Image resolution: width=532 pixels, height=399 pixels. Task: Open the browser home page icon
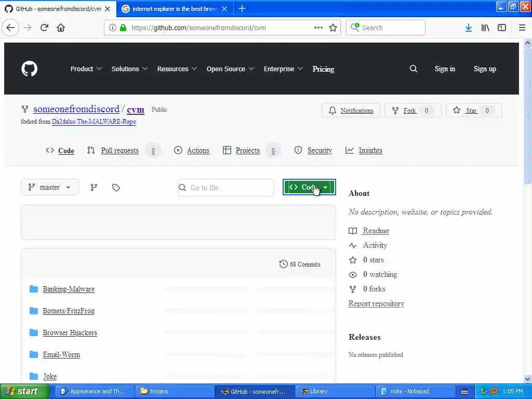click(x=61, y=28)
